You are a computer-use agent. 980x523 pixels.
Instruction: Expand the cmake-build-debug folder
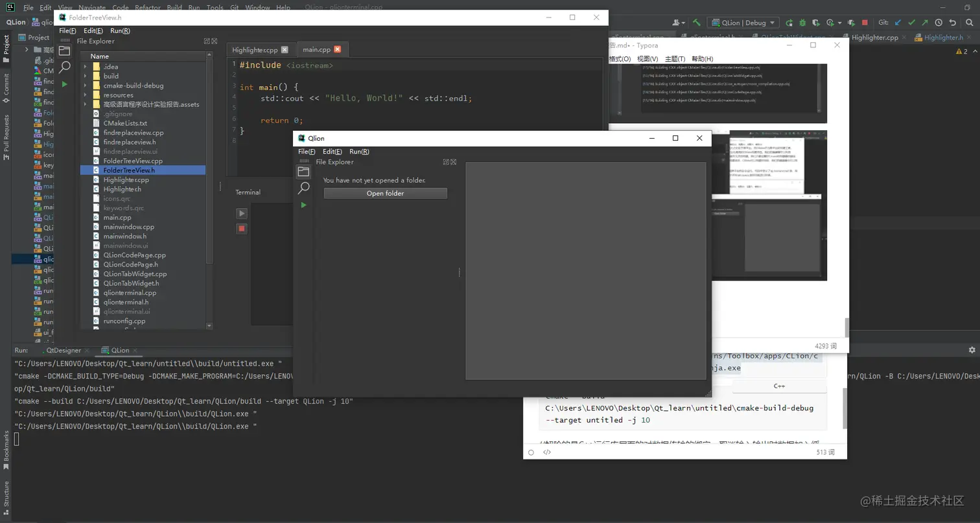point(85,86)
